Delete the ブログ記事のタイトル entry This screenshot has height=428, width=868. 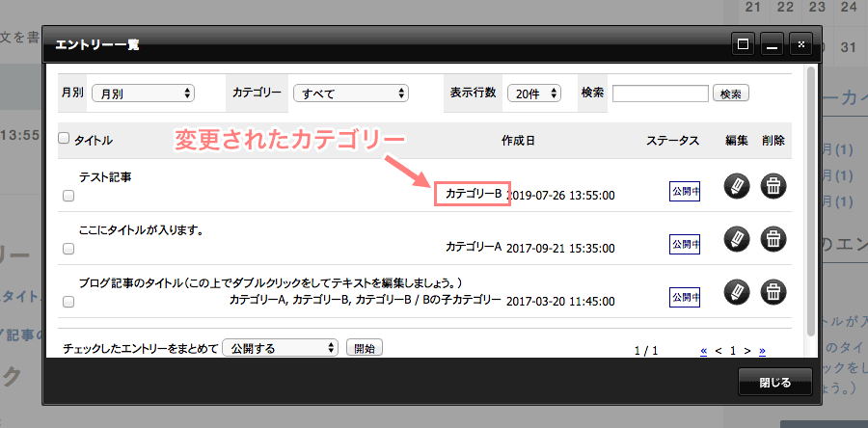tap(773, 292)
